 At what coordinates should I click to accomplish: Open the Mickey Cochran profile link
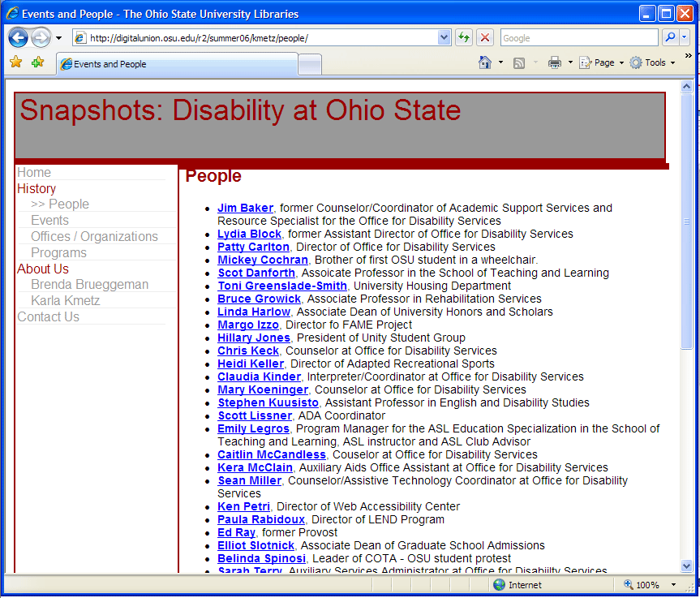click(263, 260)
